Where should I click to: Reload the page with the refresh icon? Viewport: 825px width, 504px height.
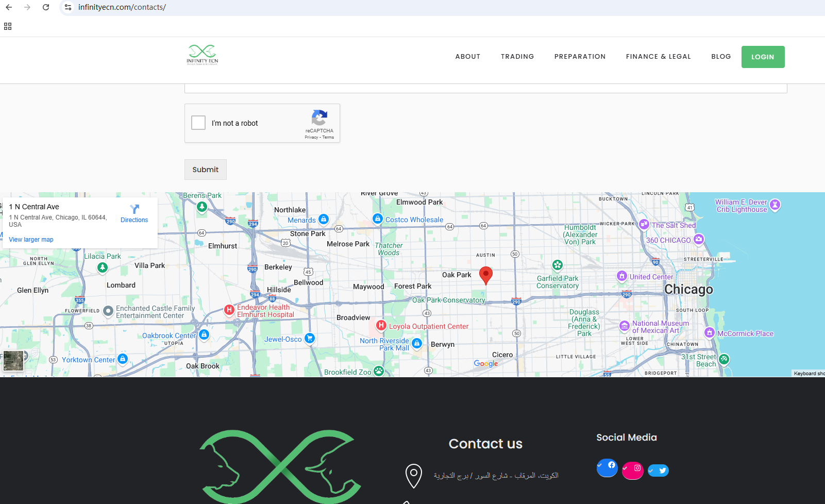pos(46,7)
